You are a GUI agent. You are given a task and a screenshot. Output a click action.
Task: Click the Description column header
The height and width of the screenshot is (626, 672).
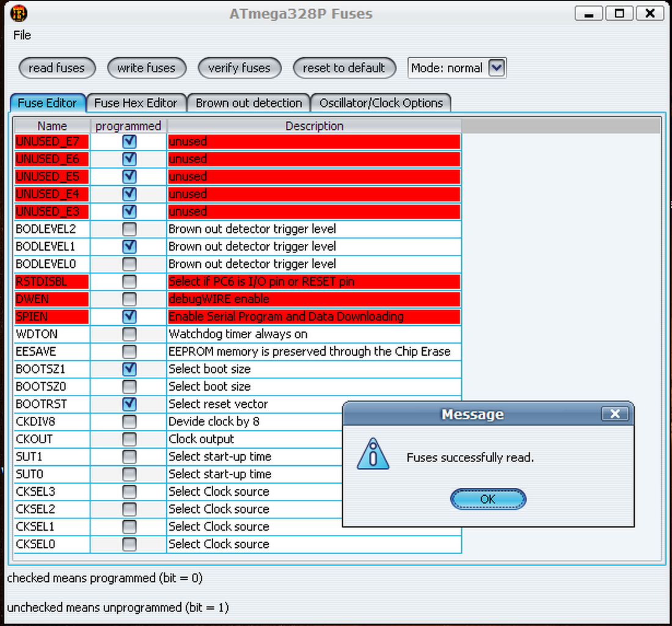[314, 126]
